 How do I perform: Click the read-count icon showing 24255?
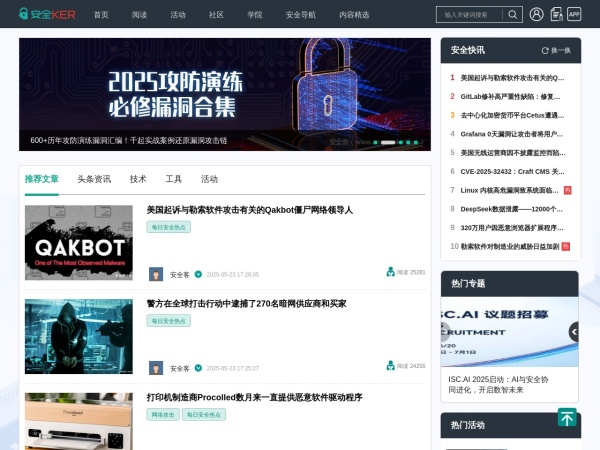click(390, 365)
